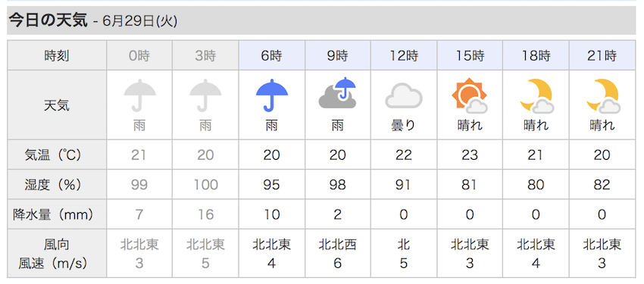Select the 21時 column header
This screenshot has height=284, width=644.
point(602,55)
